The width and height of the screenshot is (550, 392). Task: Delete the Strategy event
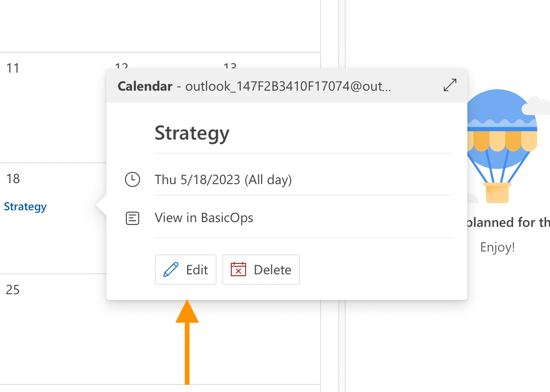pyautogui.click(x=261, y=269)
